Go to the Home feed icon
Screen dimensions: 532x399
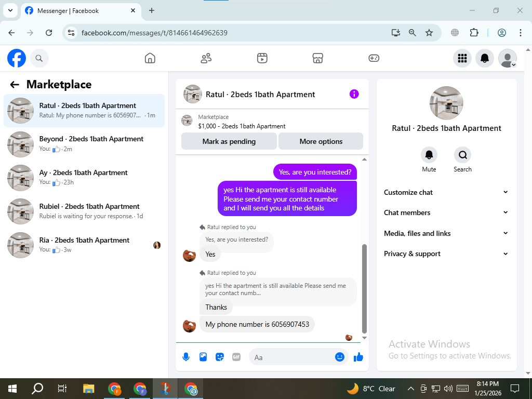point(150,58)
